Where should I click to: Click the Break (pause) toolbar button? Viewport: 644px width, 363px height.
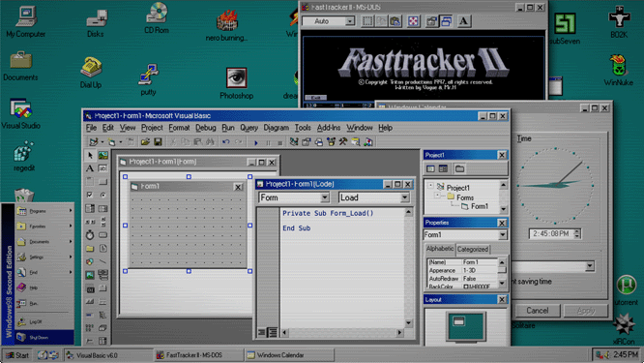click(268, 142)
